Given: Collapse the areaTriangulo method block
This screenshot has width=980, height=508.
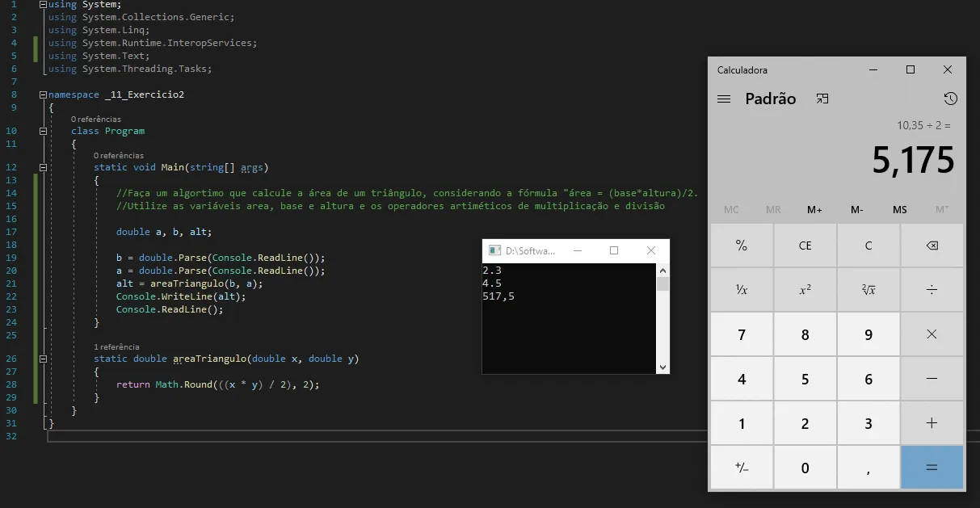Looking at the screenshot, I should [44, 359].
